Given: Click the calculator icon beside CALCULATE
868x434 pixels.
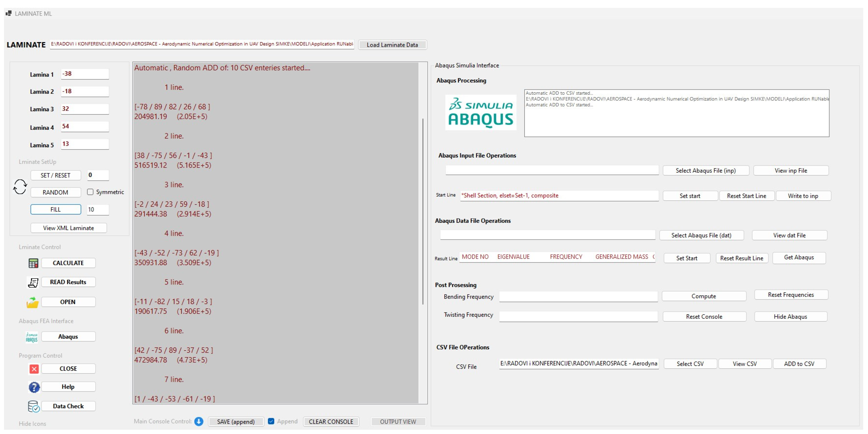Looking at the screenshot, I should (33, 263).
